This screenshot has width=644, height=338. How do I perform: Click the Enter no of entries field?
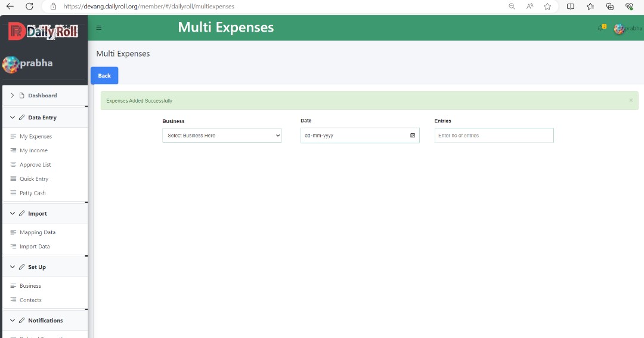pos(494,136)
